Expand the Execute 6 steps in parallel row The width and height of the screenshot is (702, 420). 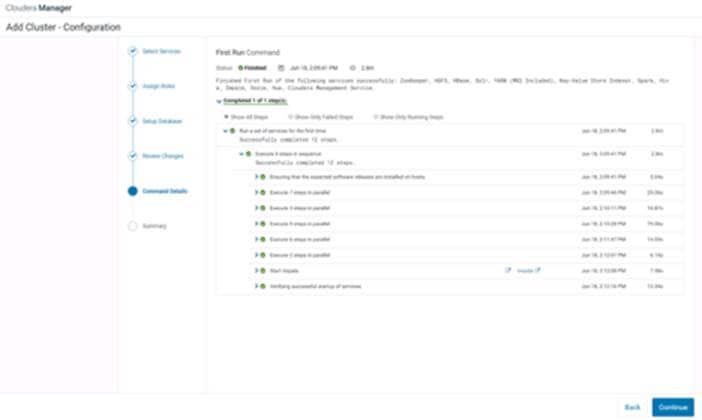pos(257,239)
